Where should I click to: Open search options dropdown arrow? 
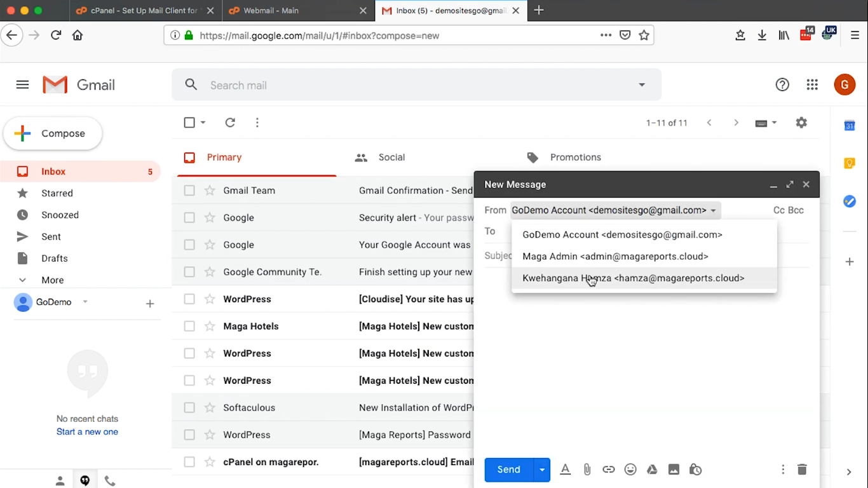642,85
